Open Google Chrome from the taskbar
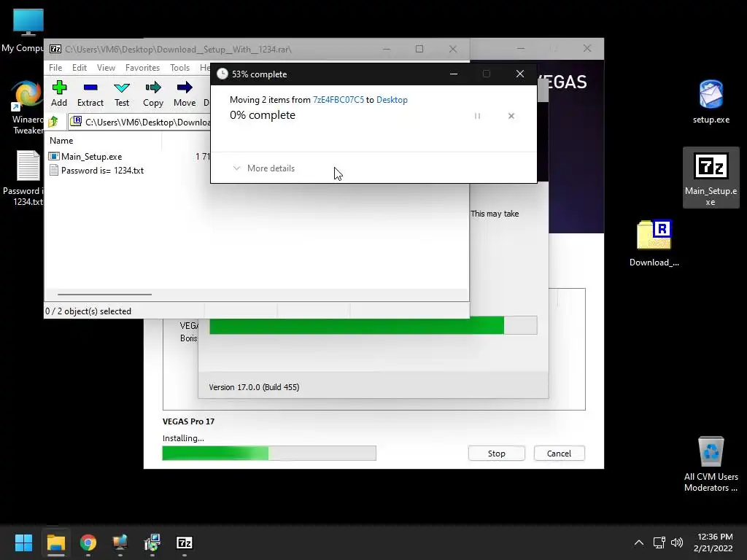This screenshot has height=560, width=747. point(88,542)
